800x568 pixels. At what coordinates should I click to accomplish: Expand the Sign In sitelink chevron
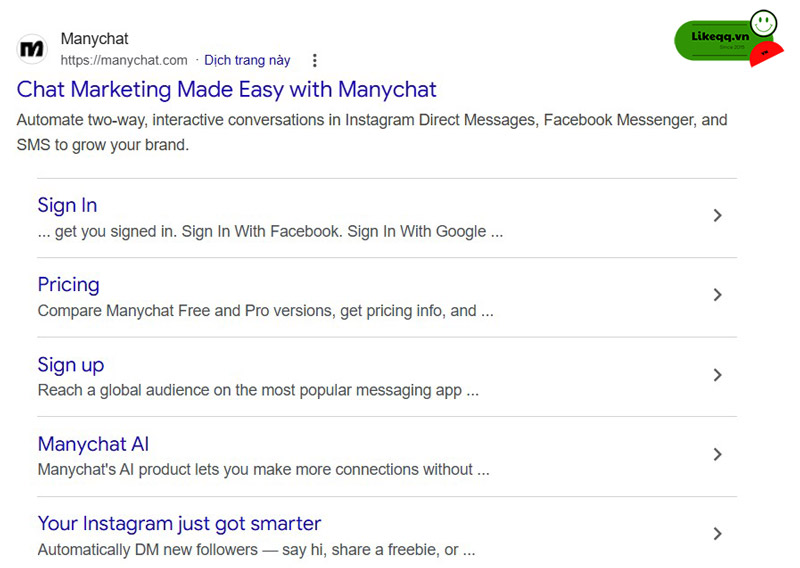coord(717,215)
